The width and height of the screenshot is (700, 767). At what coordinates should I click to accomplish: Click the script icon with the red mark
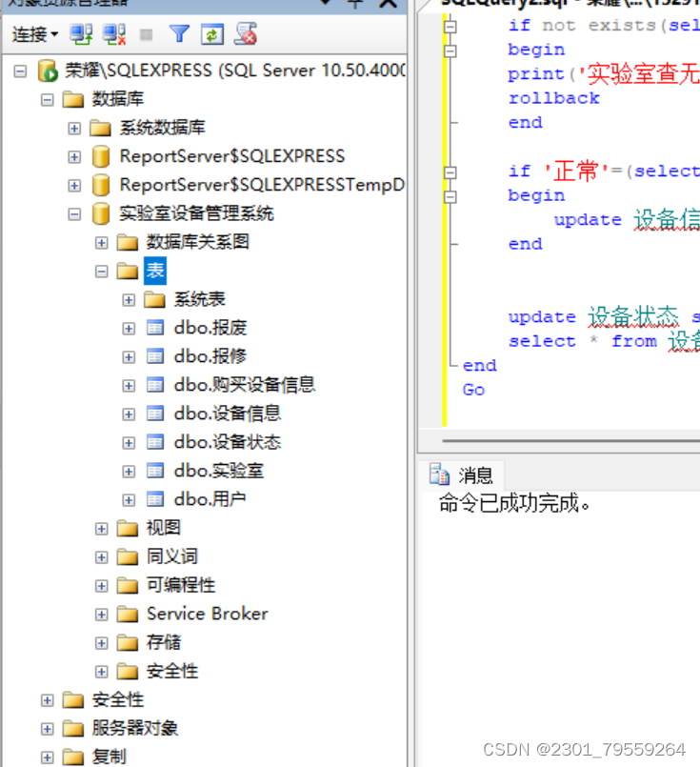(246, 34)
